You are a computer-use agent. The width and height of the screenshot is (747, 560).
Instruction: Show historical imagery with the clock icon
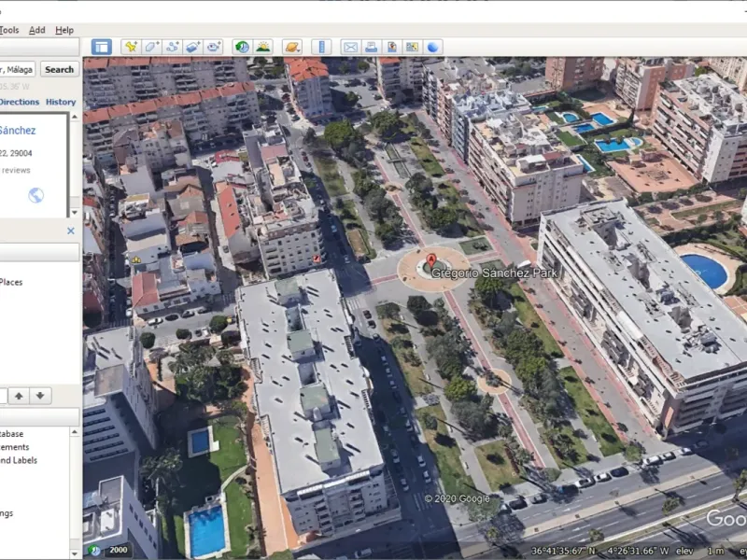(242, 47)
